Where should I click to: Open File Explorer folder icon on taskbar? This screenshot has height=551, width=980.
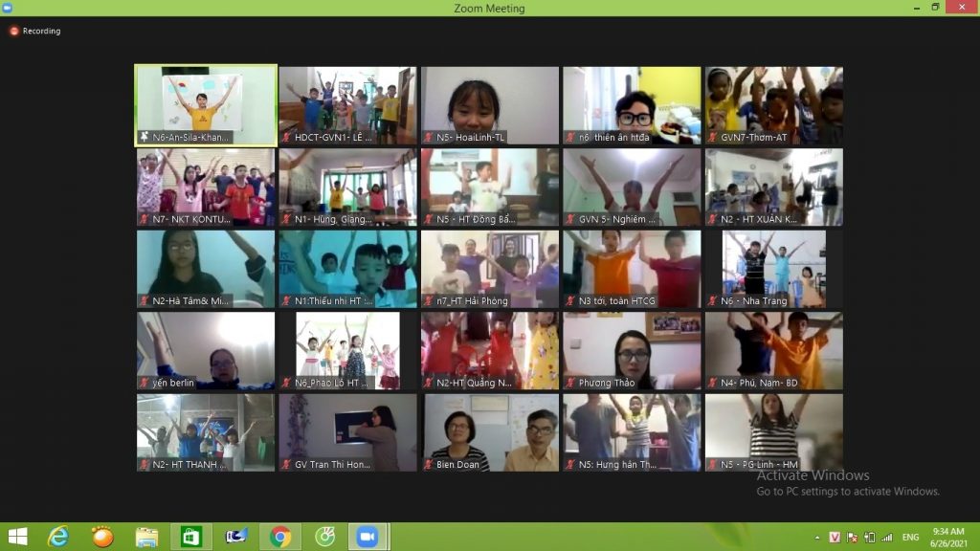[x=146, y=537]
